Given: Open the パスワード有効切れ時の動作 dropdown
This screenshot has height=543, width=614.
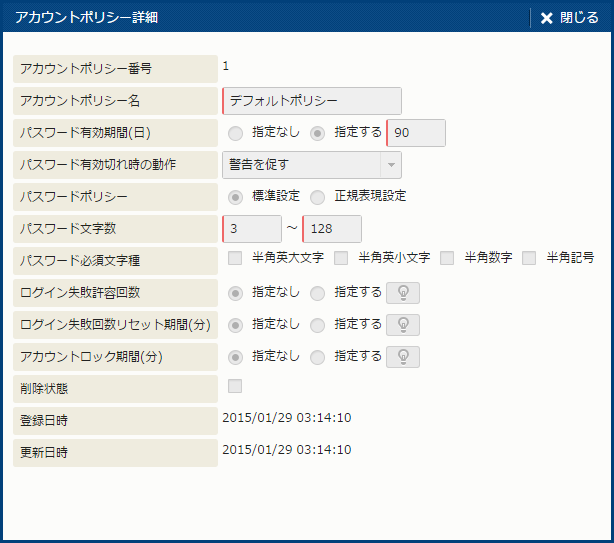Looking at the screenshot, I should point(311,164).
